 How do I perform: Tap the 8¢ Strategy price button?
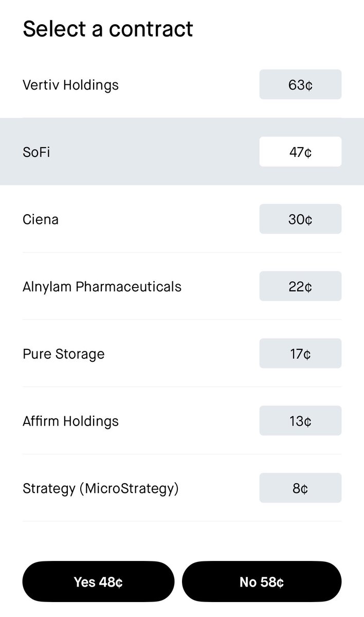[x=300, y=488]
